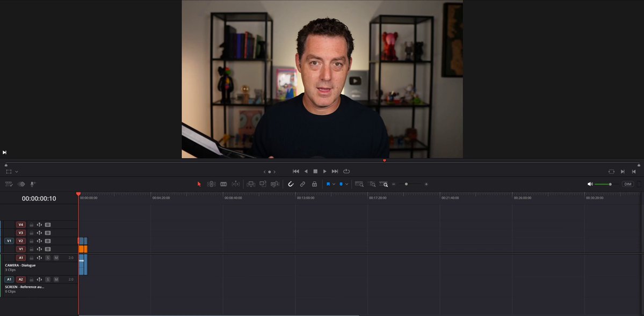Add a blue Marker at playhead

pyautogui.click(x=341, y=184)
